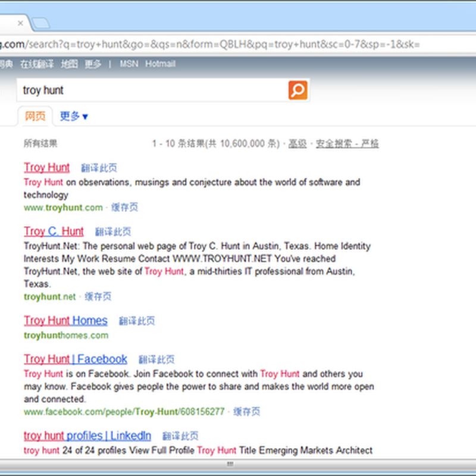Open the 高级 advanced search link

[297, 143]
